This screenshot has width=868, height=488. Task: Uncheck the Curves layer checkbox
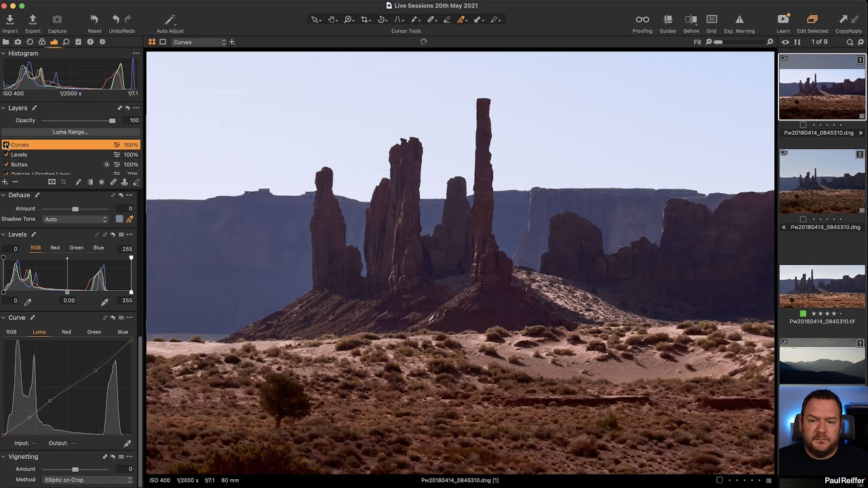[x=6, y=145]
